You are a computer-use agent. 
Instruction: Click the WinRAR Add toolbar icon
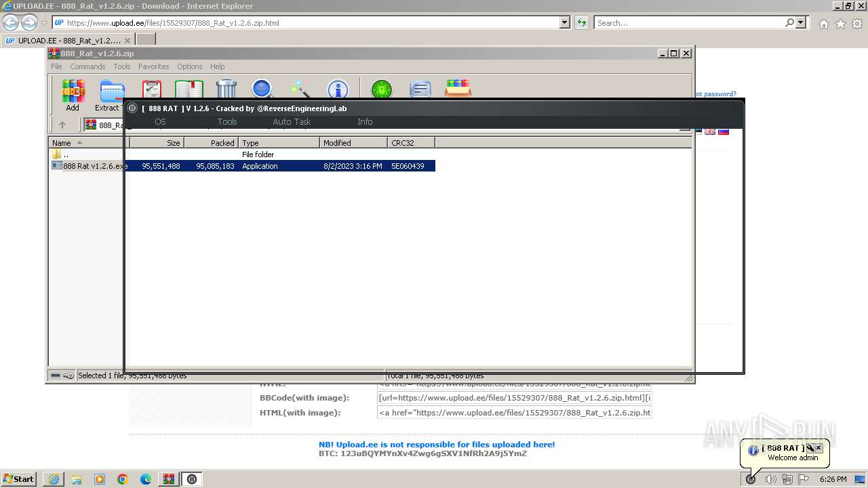(73, 91)
